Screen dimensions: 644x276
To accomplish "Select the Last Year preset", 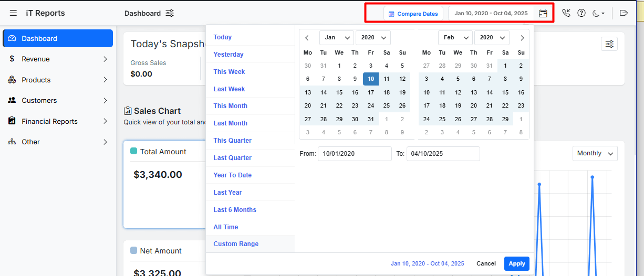I will tap(250, 193).
